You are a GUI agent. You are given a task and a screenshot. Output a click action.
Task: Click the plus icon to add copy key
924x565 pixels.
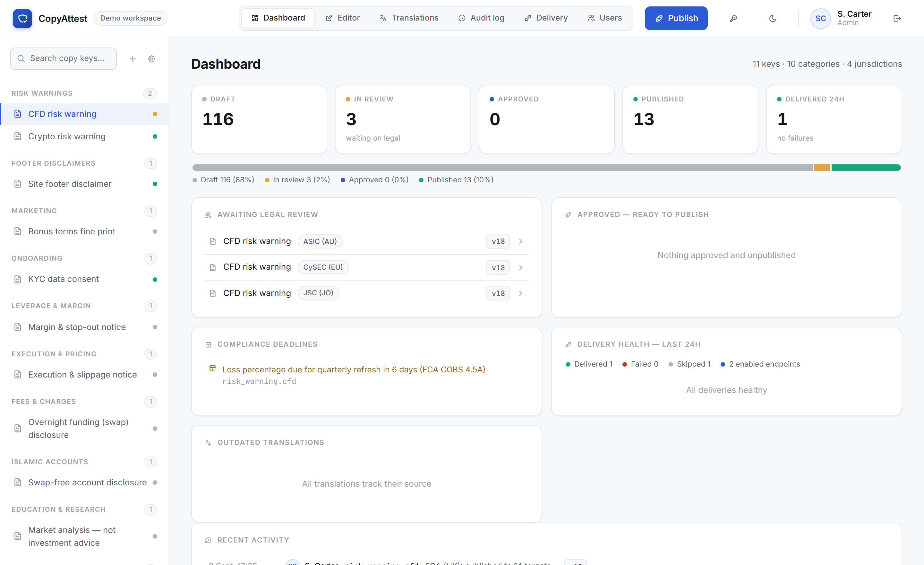(x=133, y=58)
